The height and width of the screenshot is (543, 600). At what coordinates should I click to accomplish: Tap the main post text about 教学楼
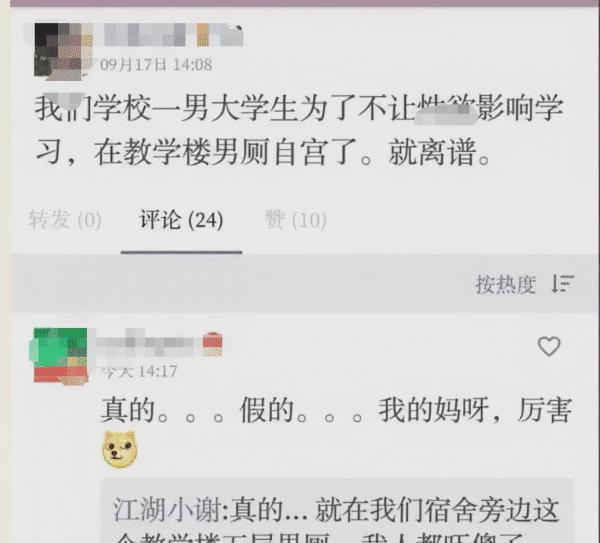pos(299,130)
